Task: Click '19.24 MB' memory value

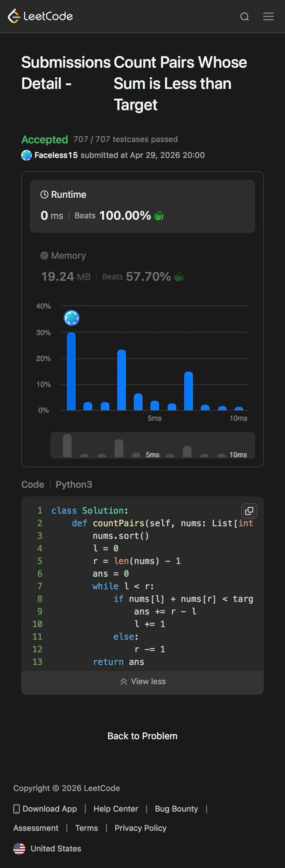Action: (x=66, y=277)
